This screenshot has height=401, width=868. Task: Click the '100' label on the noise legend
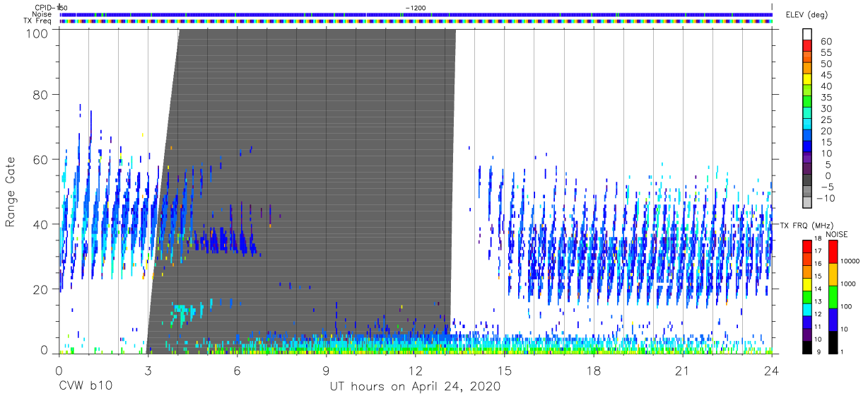847,306
